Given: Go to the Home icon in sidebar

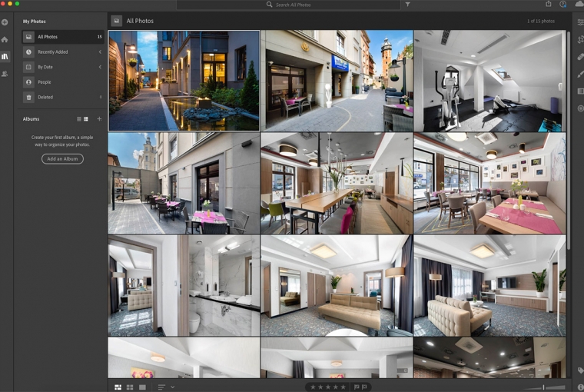Looking at the screenshot, I should pyautogui.click(x=5, y=39).
